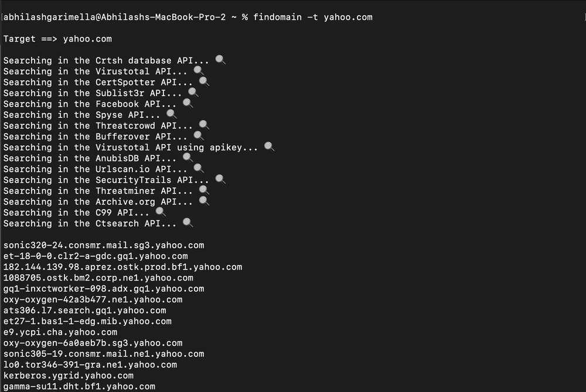The width and height of the screenshot is (586, 392).
Task: Click gamma-su11.dht.bf1.yahoo.com entry
Action: [x=79, y=386]
